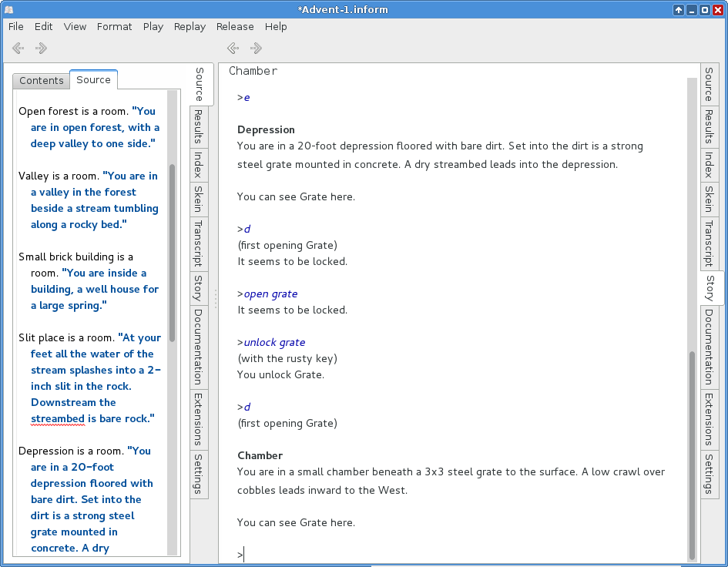Click the misspelled word "streambed" in source
728x567 pixels.
(58, 419)
